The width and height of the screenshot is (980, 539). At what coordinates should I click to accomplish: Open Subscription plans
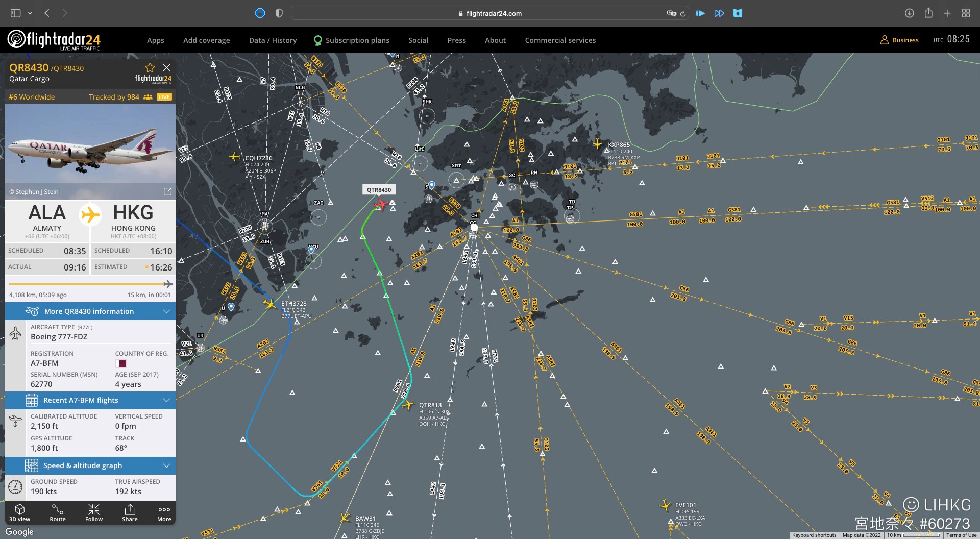pos(352,40)
